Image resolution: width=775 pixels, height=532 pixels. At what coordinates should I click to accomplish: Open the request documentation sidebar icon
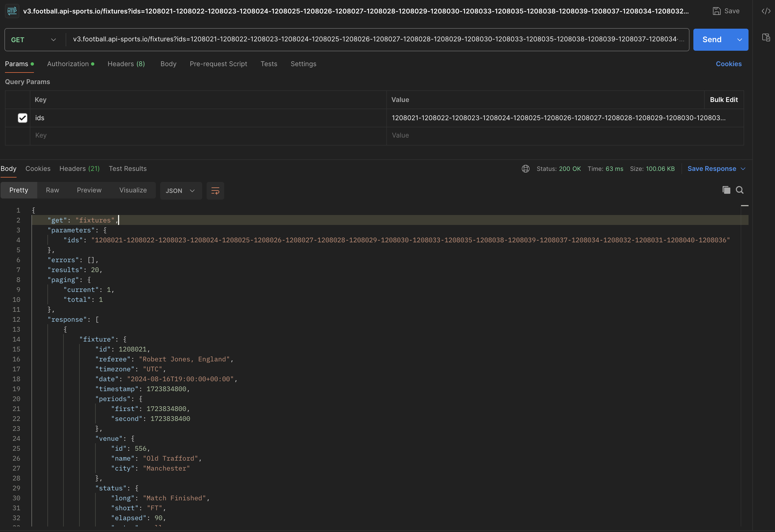[766, 37]
